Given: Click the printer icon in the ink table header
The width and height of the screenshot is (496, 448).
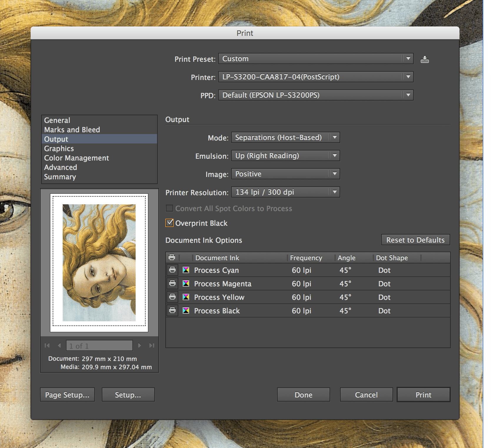Looking at the screenshot, I should (x=172, y=258).
